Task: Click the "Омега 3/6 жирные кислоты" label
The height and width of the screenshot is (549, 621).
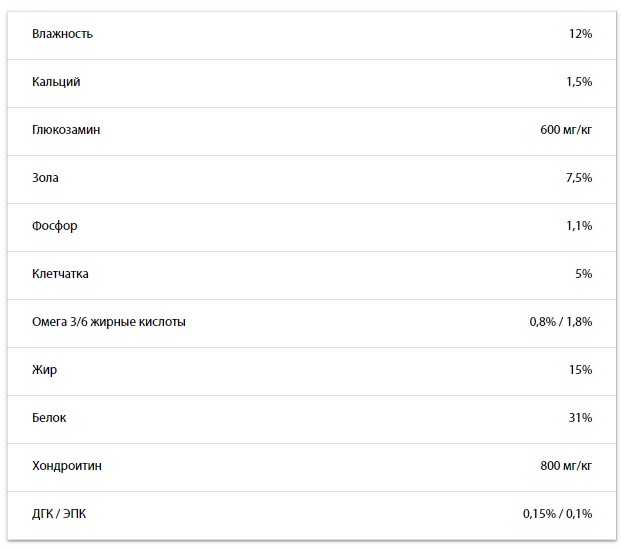Action: click(x=109, y=322)
